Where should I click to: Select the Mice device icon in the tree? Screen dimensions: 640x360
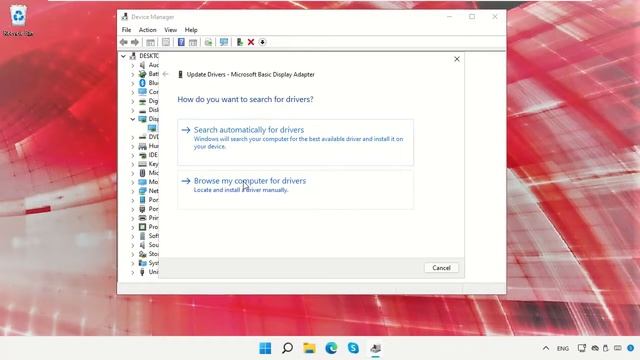tap(142, 173)
